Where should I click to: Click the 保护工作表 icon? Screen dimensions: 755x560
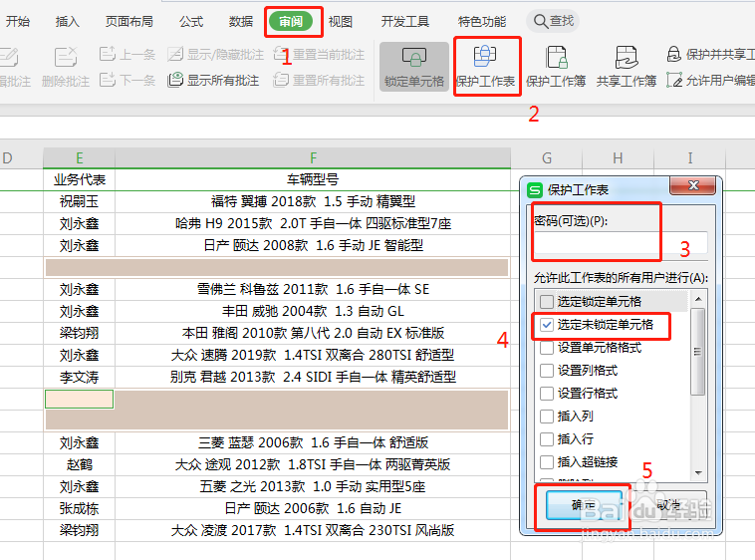click(485, 57)
